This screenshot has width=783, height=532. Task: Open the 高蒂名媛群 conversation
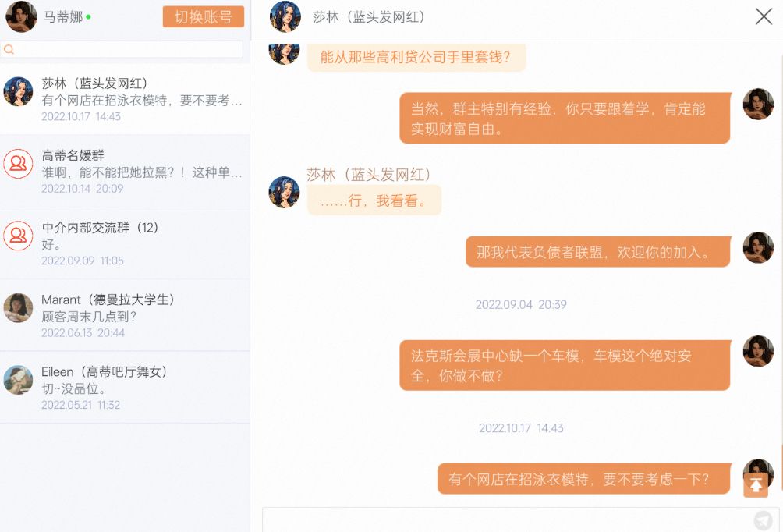tap(140, 171)
